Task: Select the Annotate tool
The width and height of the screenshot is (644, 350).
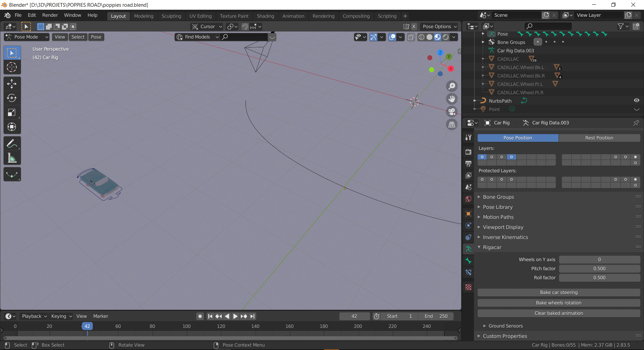Action: (x=12, y=143)
